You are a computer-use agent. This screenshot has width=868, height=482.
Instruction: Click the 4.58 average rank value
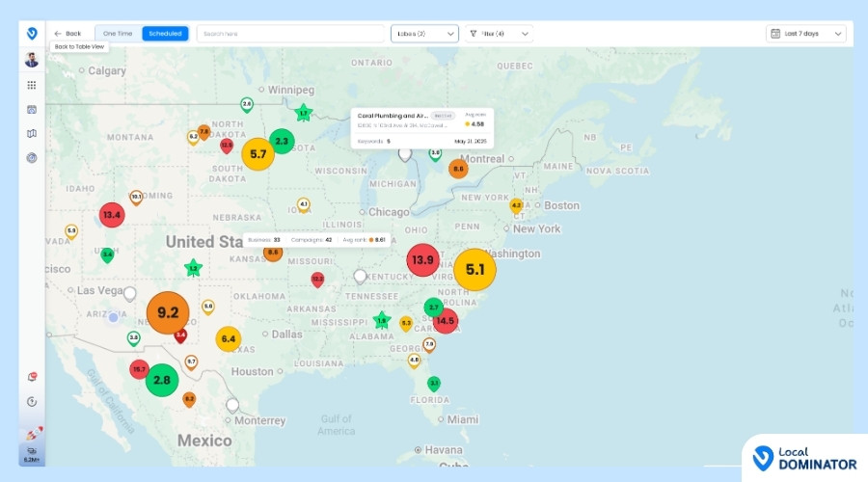[x=477, y=124]
